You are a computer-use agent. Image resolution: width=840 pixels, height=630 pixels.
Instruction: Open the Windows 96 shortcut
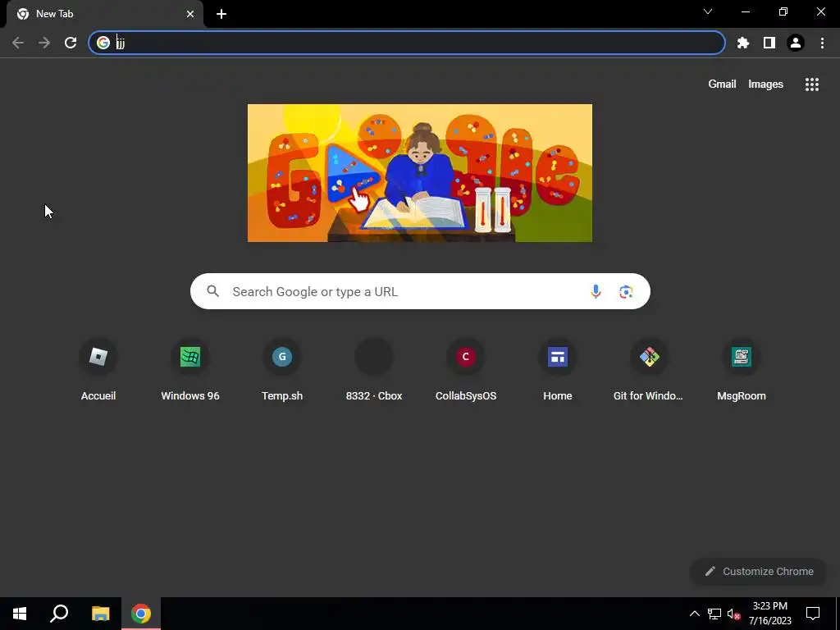pyautogui.click(x=190, y=370)
